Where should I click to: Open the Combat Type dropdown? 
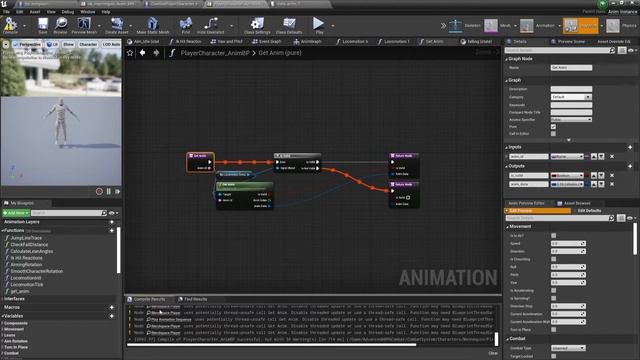pos(568,348)
